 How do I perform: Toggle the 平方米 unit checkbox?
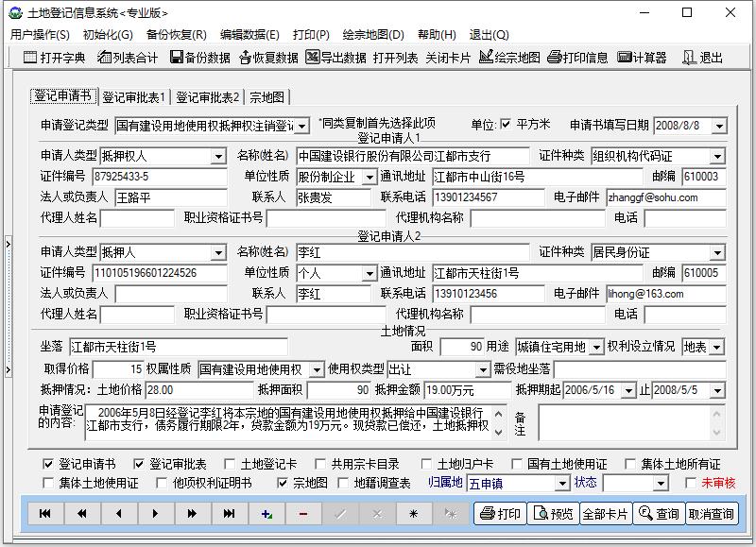point(507,124)
